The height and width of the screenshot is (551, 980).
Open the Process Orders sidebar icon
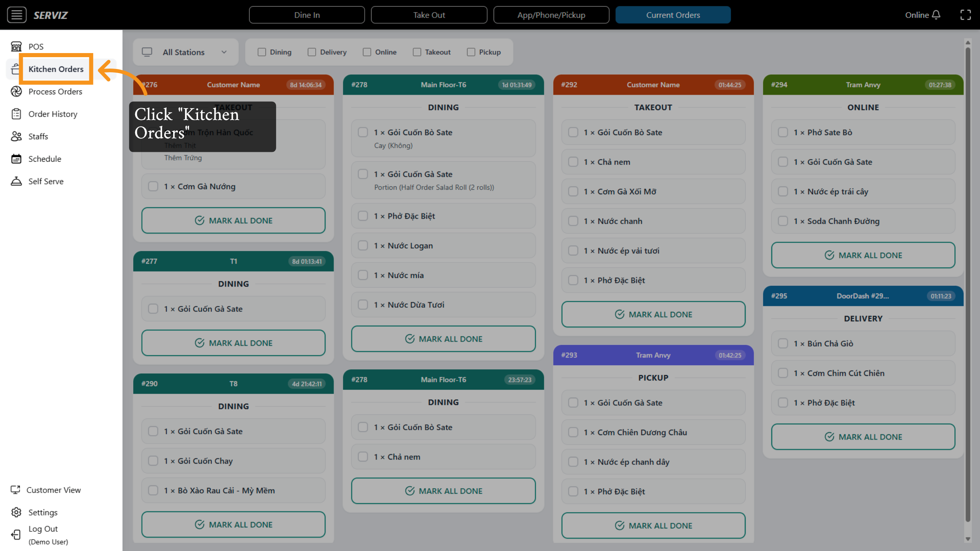click(x=16, y=91)
